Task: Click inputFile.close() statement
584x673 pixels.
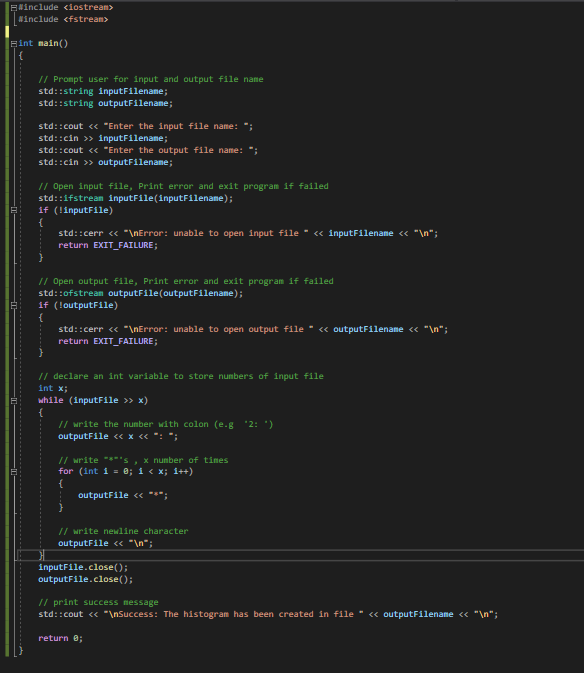Action: tap(83, 567)
